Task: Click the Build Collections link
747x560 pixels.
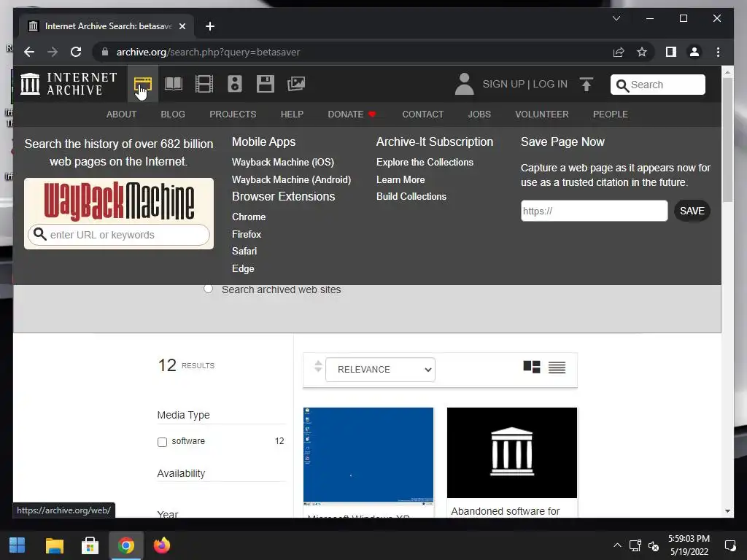Action: 411,197
